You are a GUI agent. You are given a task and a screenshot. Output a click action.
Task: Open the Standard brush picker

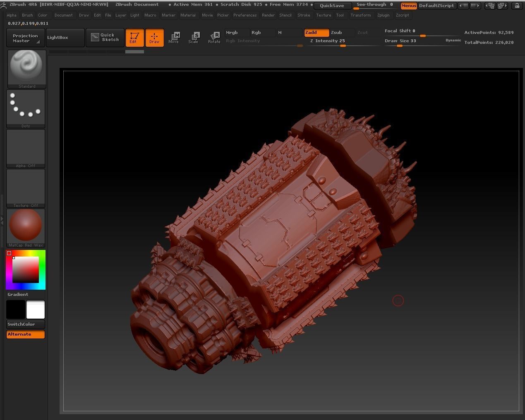26,66
